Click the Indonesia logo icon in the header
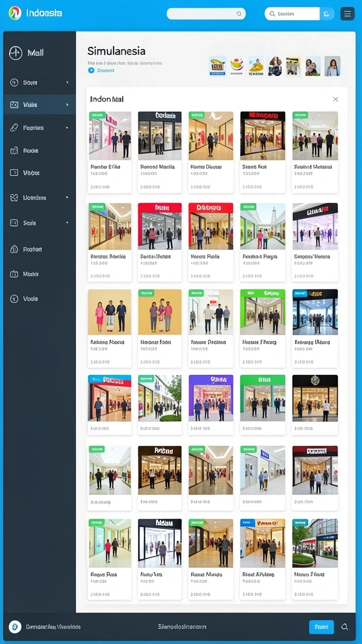 (15, 13)
